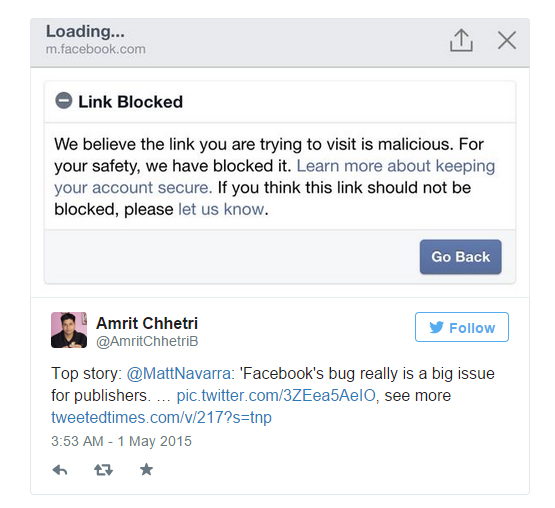
Task: Follow Amrit Chhetri on Twitter
Action: 462,327
